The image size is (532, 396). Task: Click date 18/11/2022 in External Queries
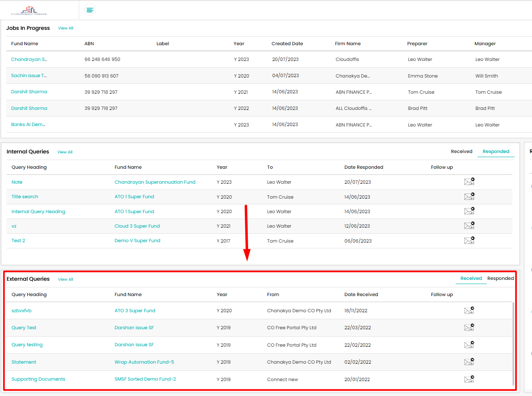tap(356, 311)
